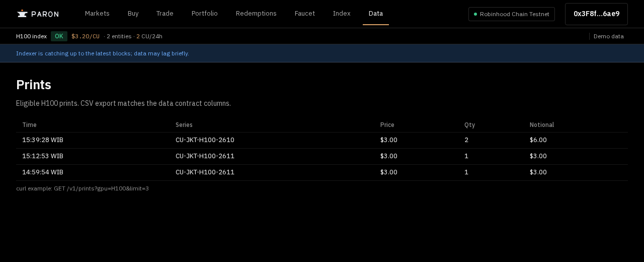The image size is (644, 262).
Task: Go to the Buy tab
Action: pos(133,14)
